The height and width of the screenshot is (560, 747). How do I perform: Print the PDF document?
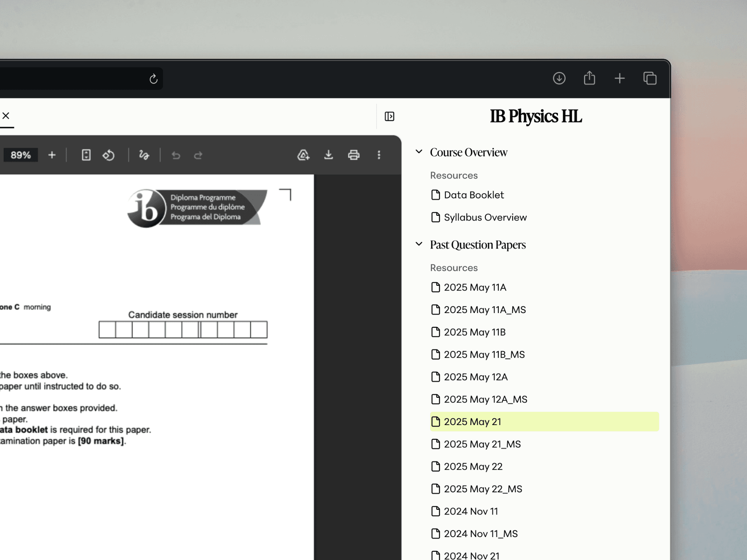pyautogui.click(x=354, y=155)
